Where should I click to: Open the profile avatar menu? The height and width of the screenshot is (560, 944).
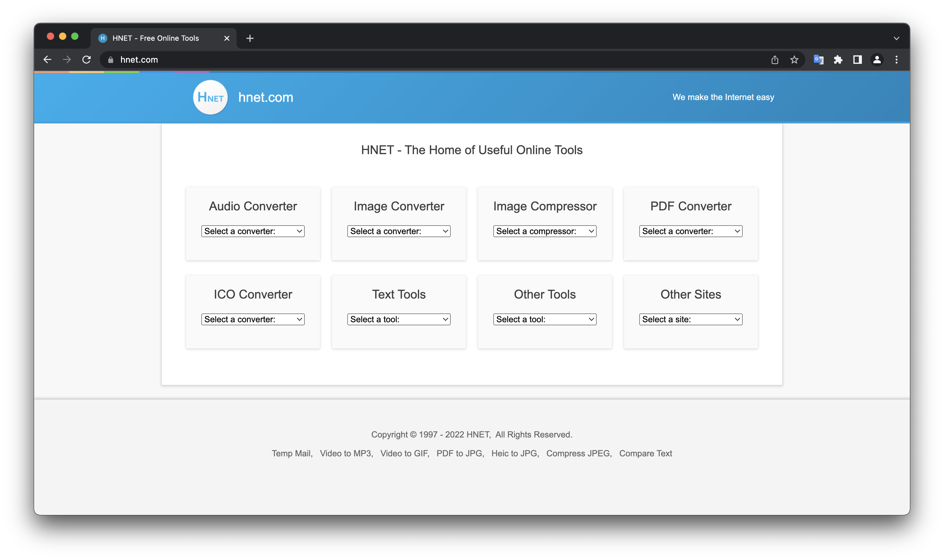[877, 60]
